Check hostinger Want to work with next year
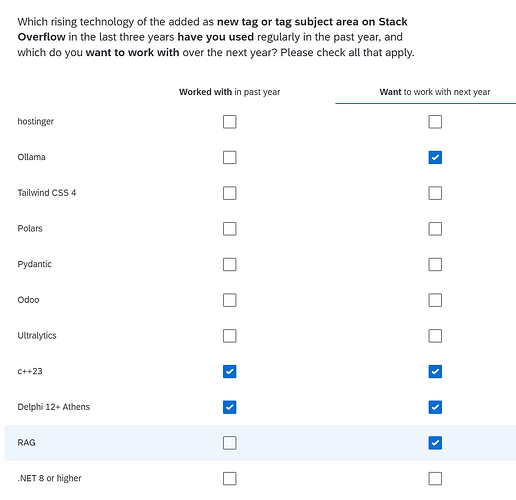516x500 pixels. coord(435,122)
